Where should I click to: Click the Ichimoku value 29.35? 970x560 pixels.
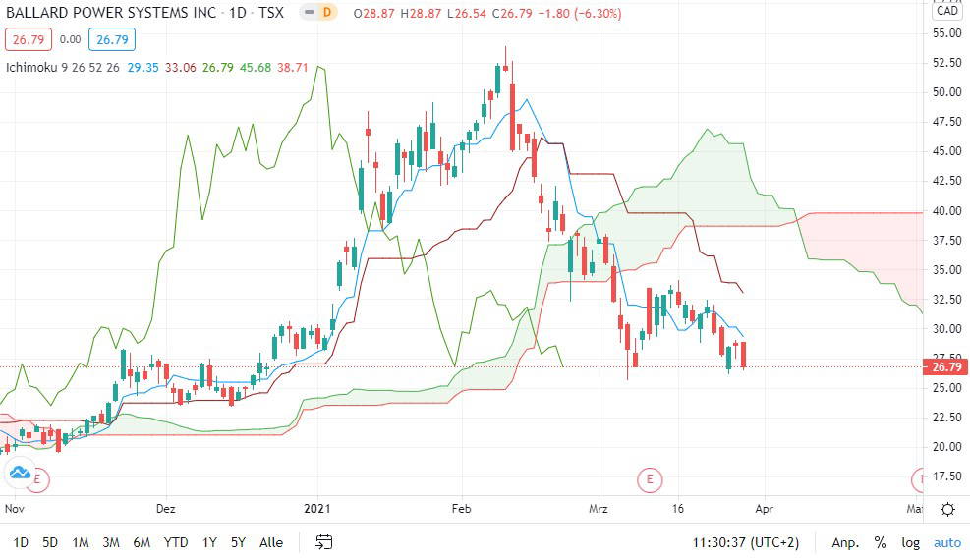click(x=143, y=68)
